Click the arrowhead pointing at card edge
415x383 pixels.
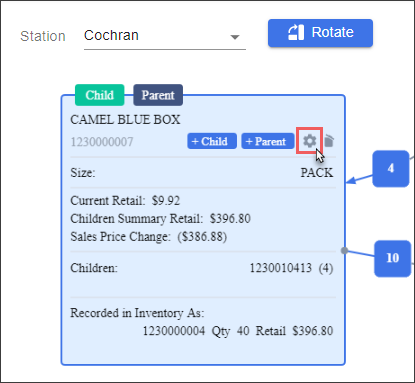[x=351, y=181]
